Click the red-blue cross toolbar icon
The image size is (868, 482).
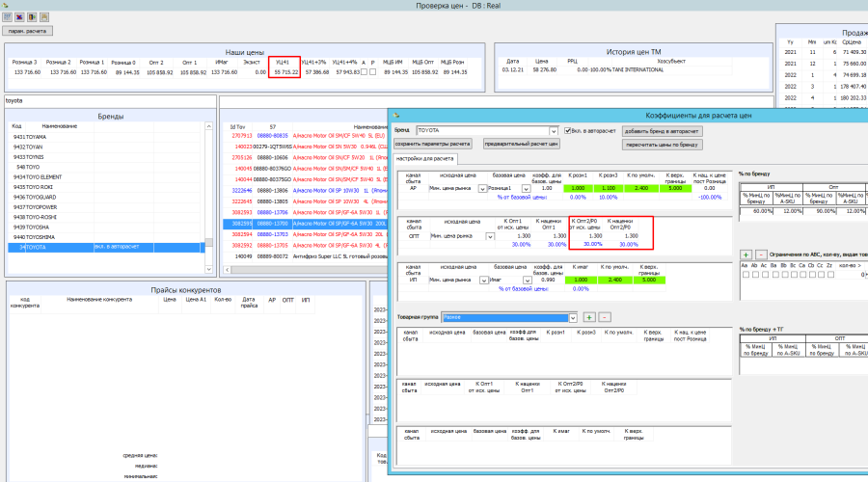[x=19, y=17]
